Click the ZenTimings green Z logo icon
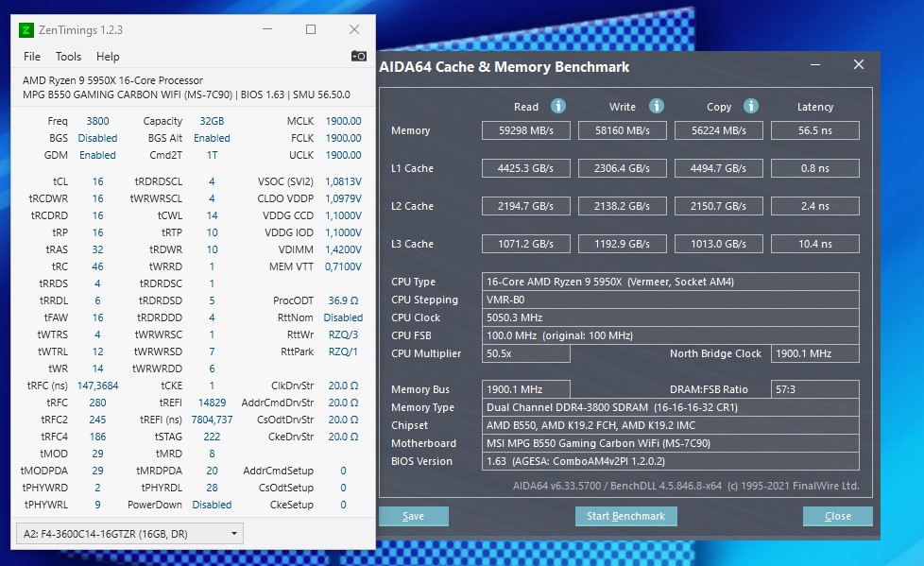The height and width of the screenshot is (566, 924). (26, 29)
